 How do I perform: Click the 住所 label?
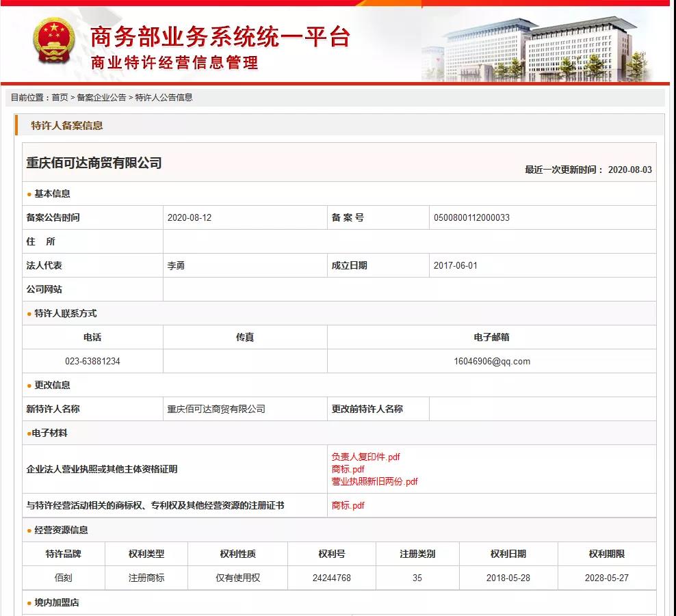[x=40, y=241]
